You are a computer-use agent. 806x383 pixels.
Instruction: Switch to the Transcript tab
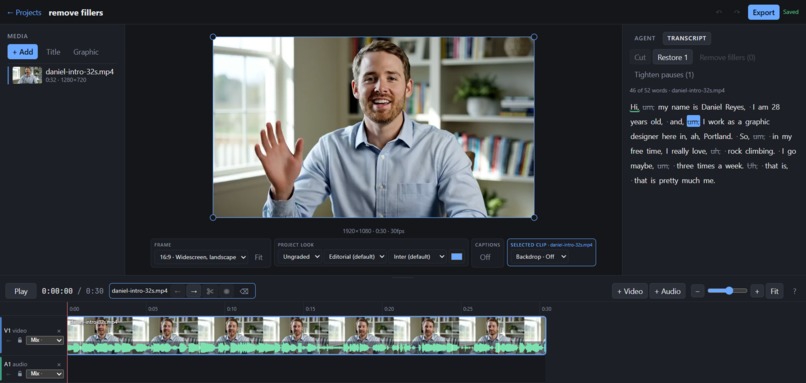click(687, 38)
